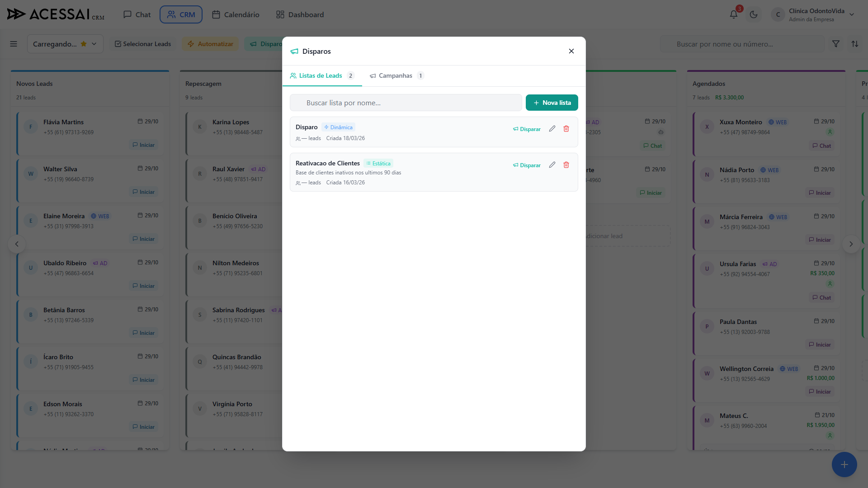Focus the Buscar lista por nome field

406,103
